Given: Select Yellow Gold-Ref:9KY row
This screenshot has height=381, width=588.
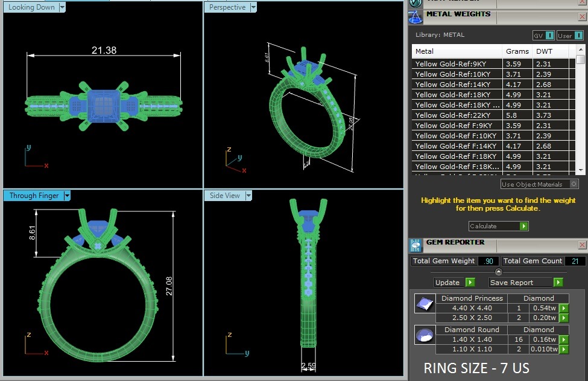Looking at the screenshot, I should pyautogui.click(x=493, y=64).
